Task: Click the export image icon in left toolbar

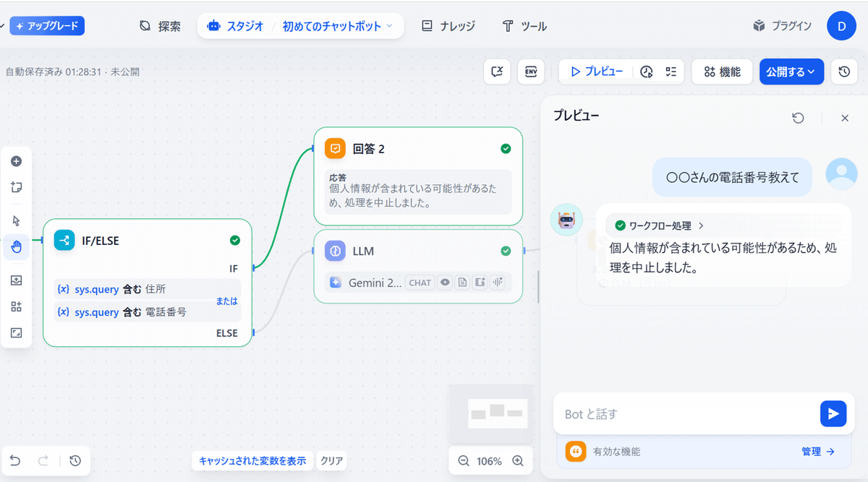Action: pyautogui.click(x=17, y=280)
